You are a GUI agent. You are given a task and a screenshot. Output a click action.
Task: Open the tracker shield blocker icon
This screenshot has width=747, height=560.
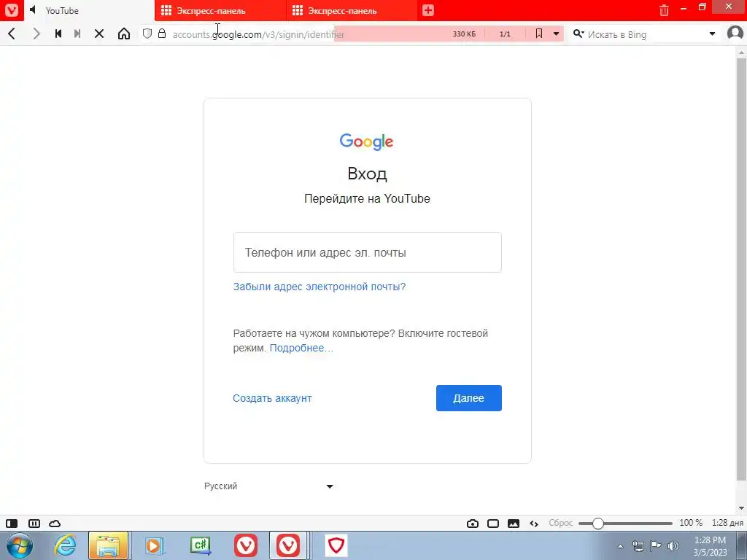(x=147, y=34)
